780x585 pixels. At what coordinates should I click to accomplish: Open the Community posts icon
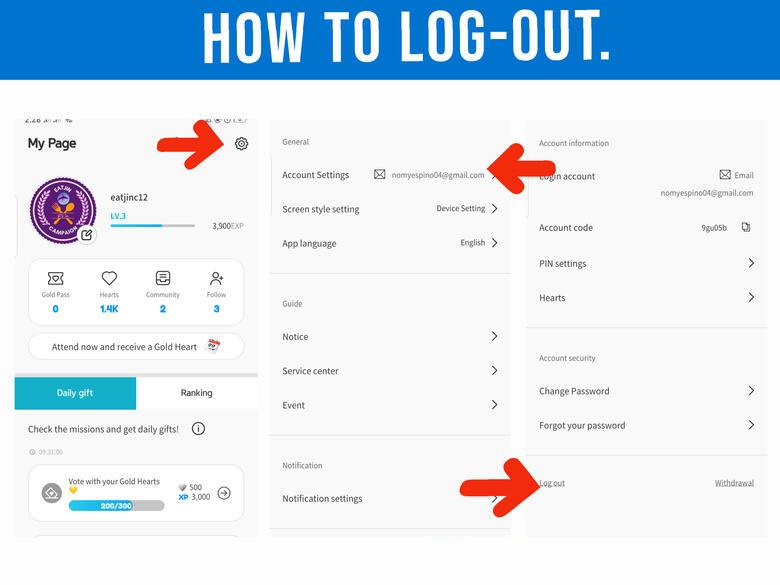click(163, 278)
